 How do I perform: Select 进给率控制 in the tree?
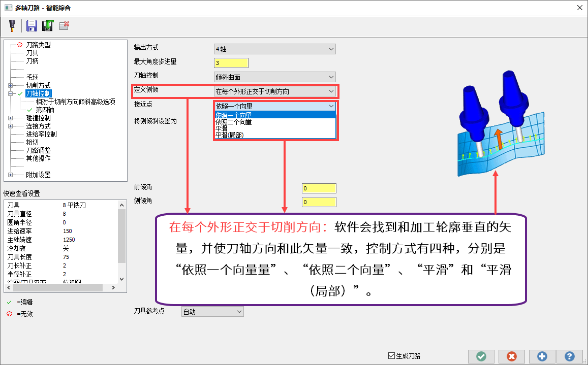click(41, 134)
